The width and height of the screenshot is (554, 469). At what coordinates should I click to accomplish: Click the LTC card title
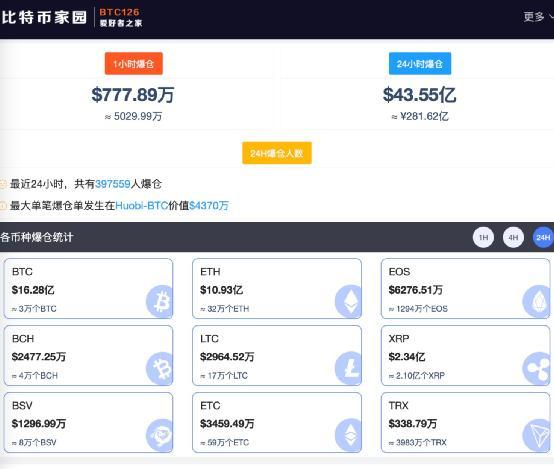[x=210, y=339]
